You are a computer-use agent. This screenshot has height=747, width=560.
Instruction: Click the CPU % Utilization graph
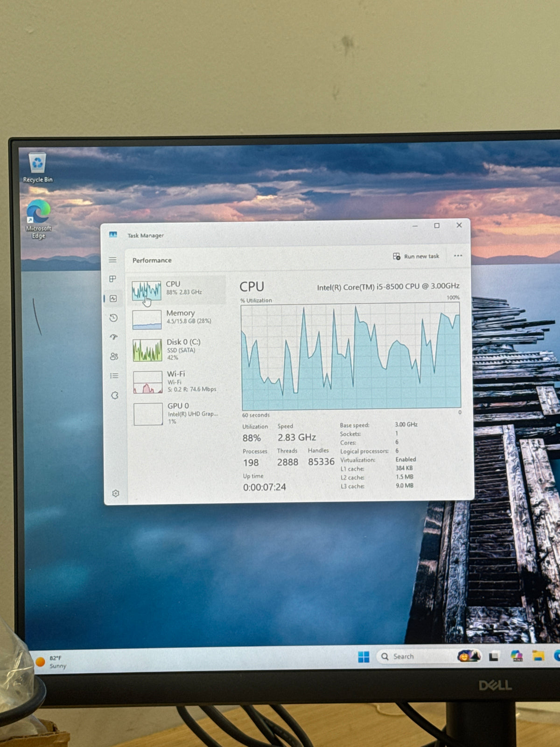click(351, 356)
